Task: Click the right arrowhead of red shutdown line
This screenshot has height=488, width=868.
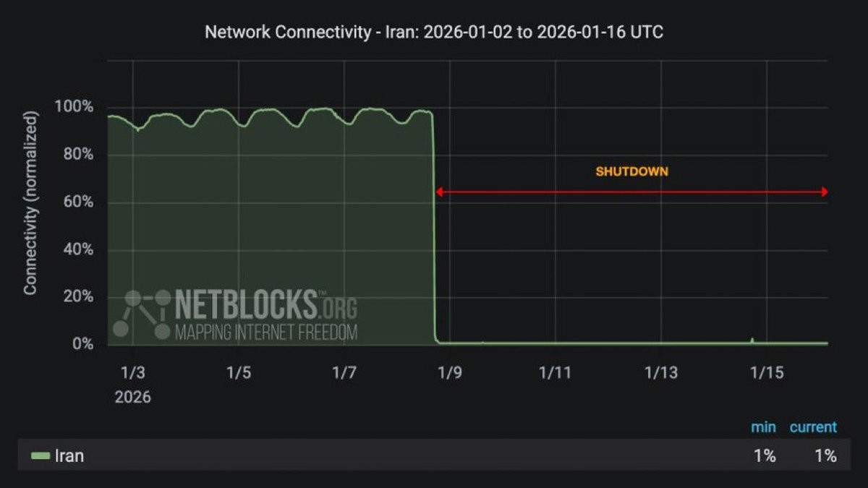Action: (823, 192)
